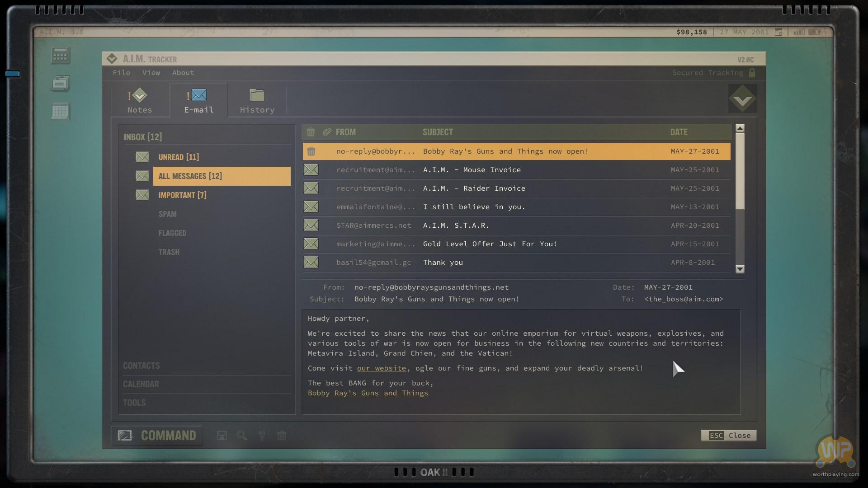Switch to the History tab

click(x=257, y=101)
